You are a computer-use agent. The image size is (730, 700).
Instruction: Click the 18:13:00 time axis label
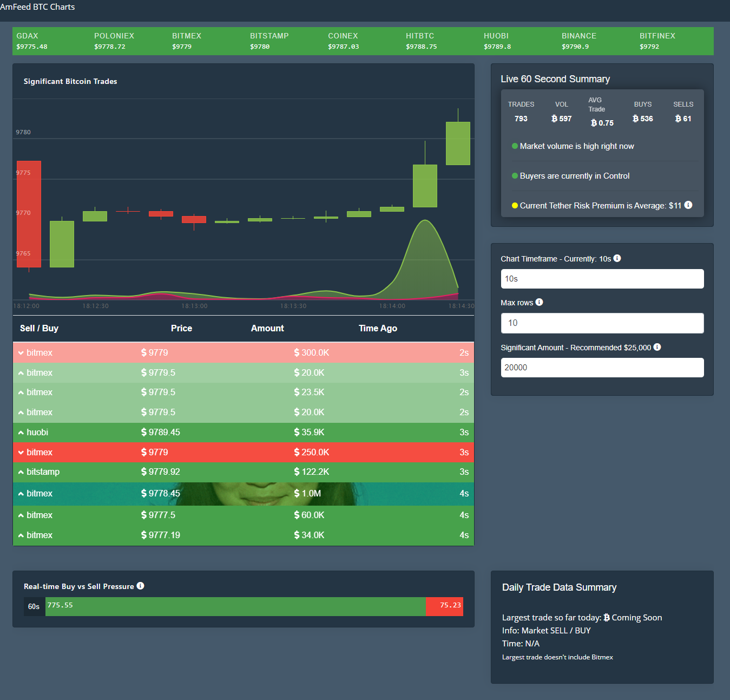point(194,306)
